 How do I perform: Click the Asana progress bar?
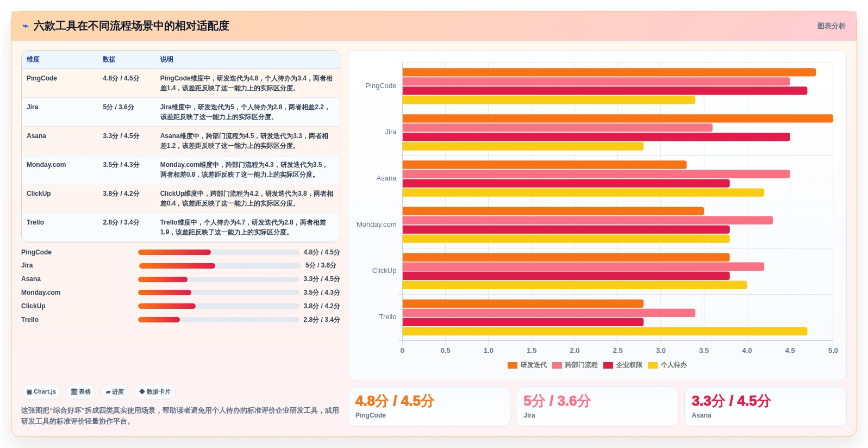218,279
